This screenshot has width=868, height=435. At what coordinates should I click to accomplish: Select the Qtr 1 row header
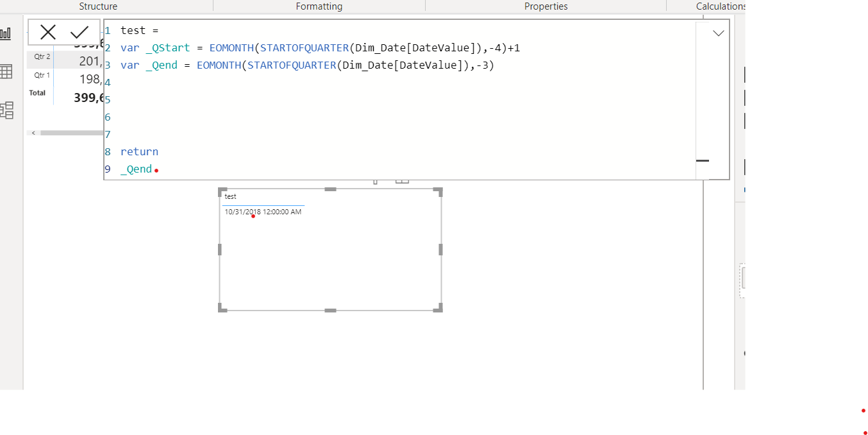tap(42, 75)
